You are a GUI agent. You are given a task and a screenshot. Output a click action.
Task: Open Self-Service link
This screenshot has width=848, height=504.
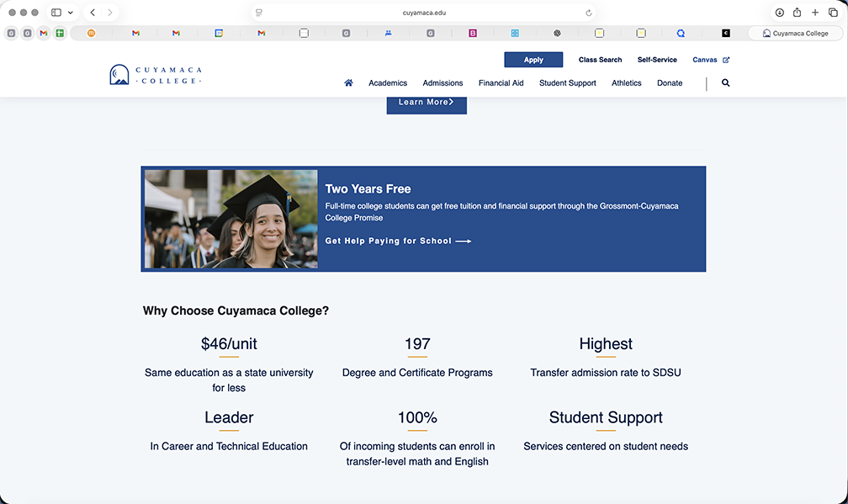tap(657, 60)
